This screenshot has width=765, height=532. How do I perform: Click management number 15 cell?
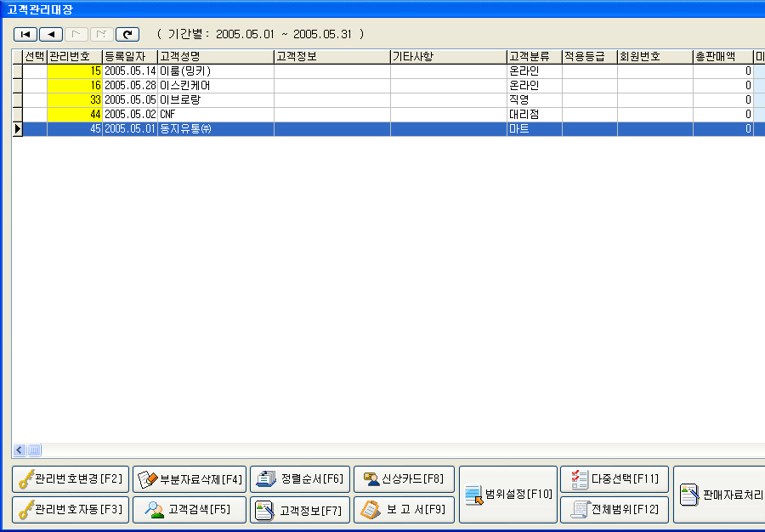75,71
